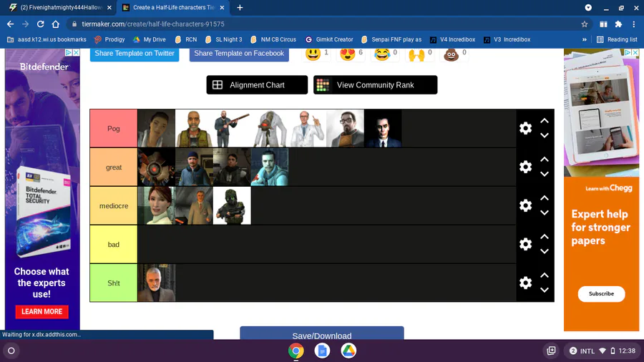Image resolution: width=644 pixels, height=362 pixels.
Task: Select Alyx Vance image in Pog tier
Action: [x=156, y=128]
